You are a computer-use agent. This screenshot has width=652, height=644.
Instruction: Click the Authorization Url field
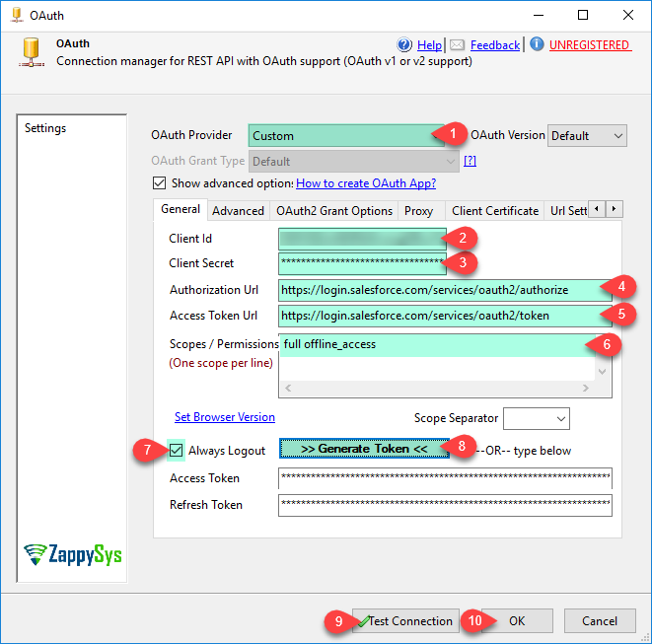(445, 290)
